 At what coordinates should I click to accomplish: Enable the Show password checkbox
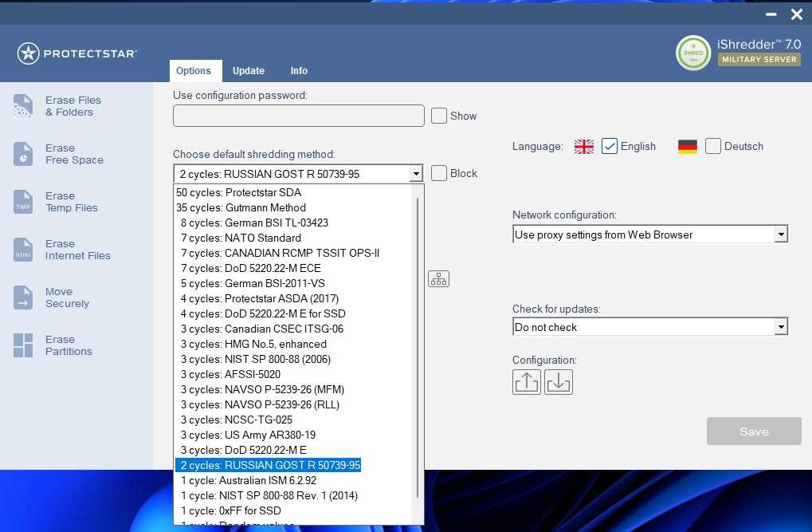point(439,116)
